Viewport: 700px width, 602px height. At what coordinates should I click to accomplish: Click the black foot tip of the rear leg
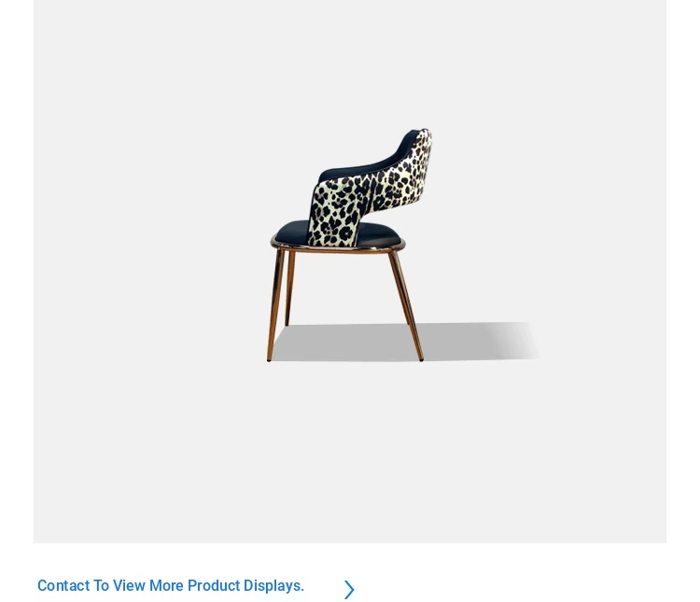point(421,359)
